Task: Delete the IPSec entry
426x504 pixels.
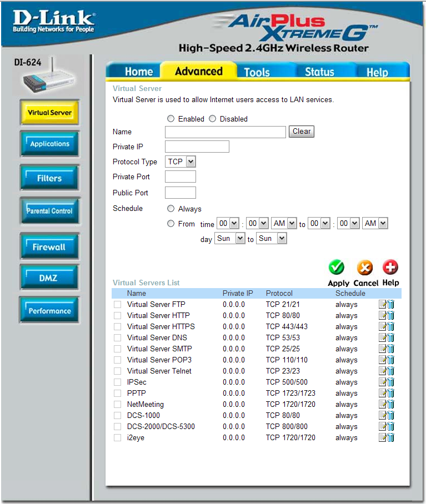Action: point(390,382)
